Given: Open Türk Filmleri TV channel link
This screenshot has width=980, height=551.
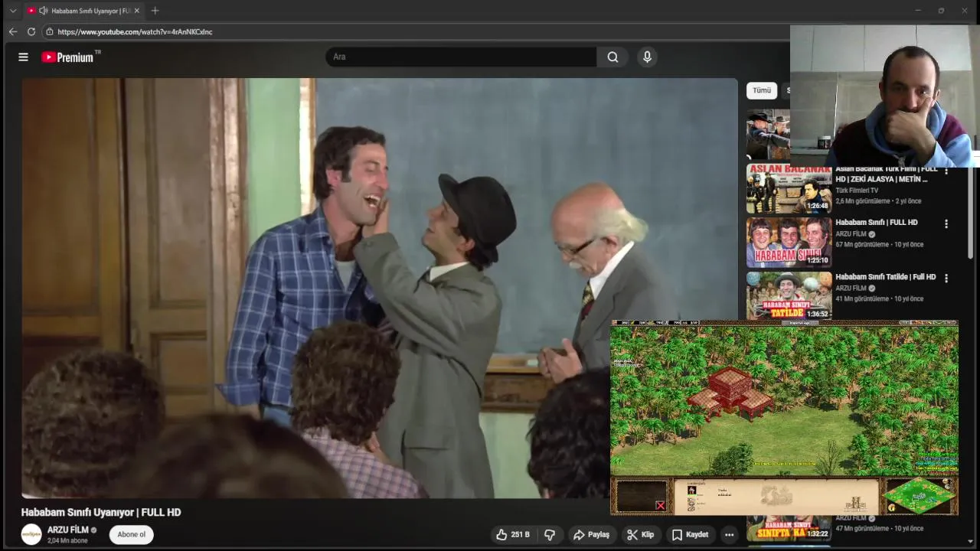Looking at the screenshot, I should coord(857,191).
